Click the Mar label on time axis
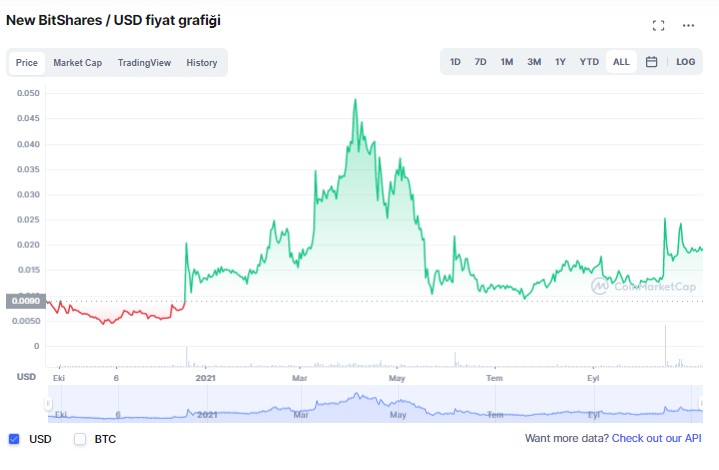This screenshot has height=470, width=719. 299,378
